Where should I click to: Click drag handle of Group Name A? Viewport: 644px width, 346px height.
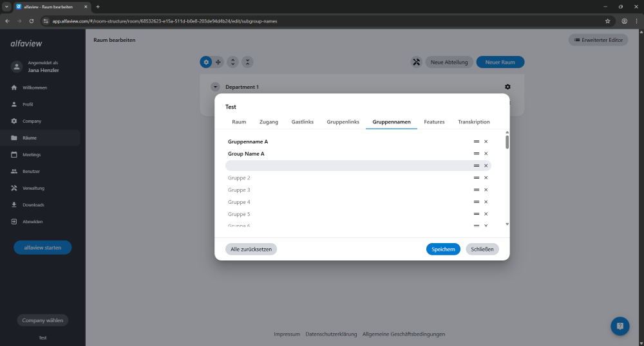477,154
